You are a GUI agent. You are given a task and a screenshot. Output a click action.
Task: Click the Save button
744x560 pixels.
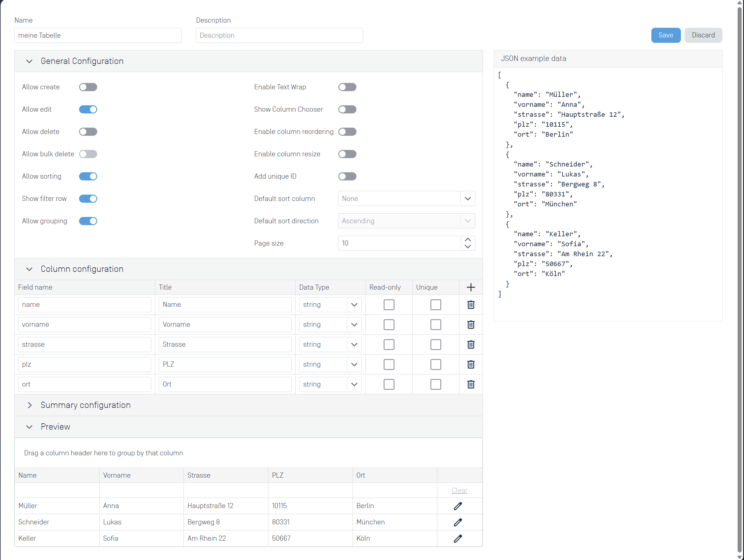click(x=665, y=35)
